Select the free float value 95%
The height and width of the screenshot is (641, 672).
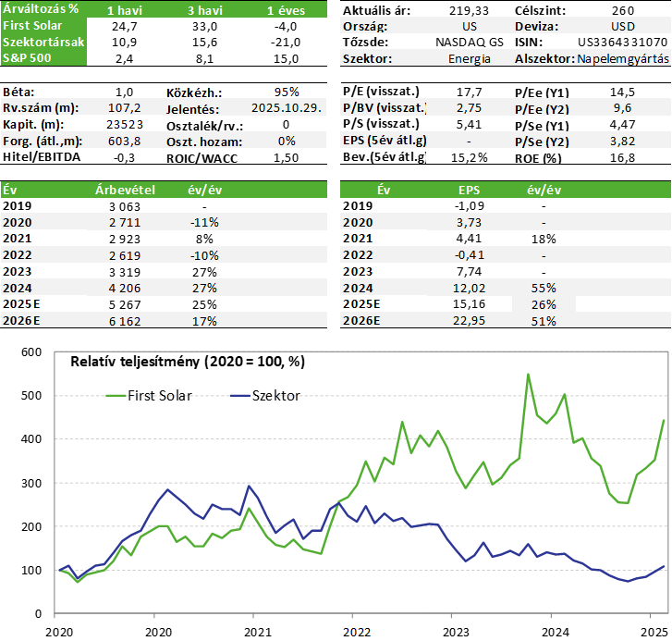tap(287, 92)
